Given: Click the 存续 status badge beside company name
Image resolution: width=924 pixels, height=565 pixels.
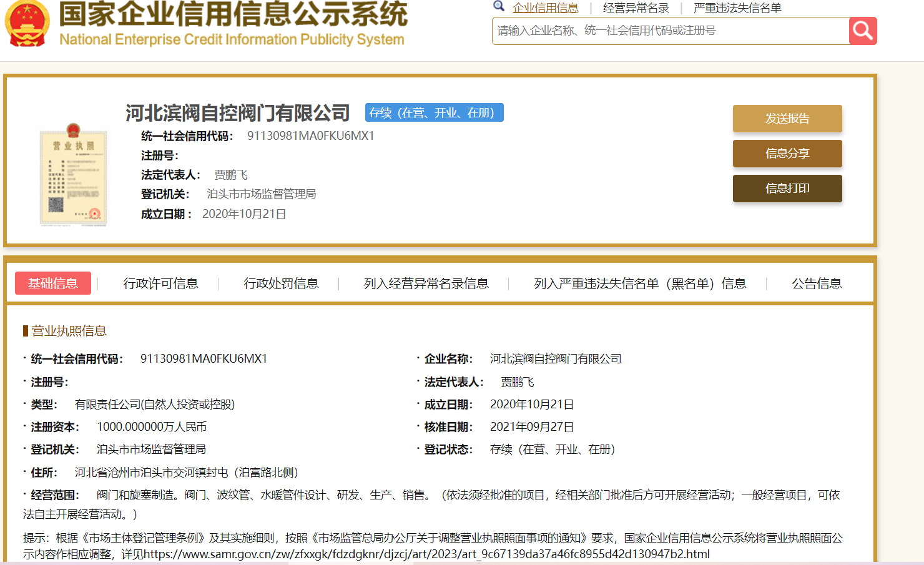Looking at the screenshot, I should 434,113.
